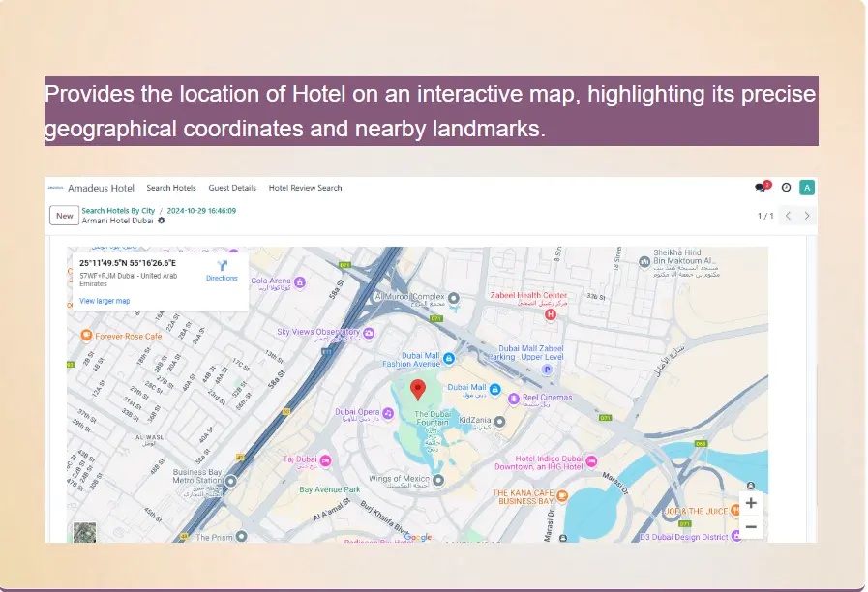
Task: Select the Taj Dubai hotel marker
Action: (x=326, y=459)
